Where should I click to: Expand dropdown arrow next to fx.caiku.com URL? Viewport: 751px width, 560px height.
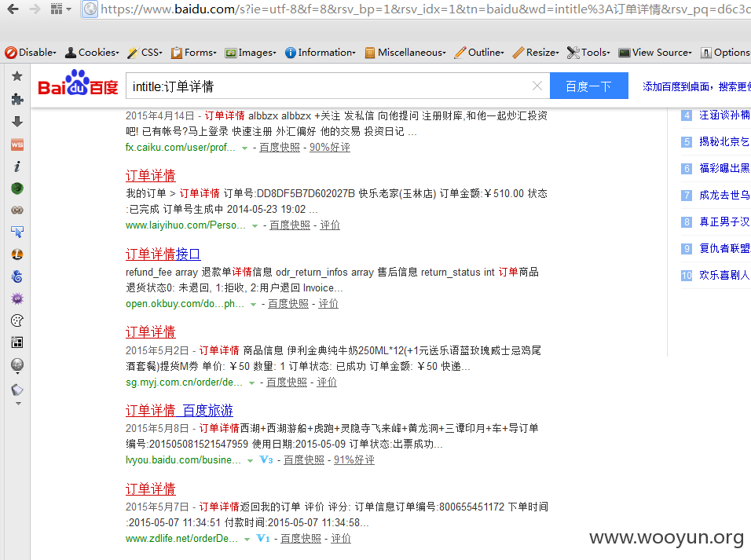tap(245, 148)
